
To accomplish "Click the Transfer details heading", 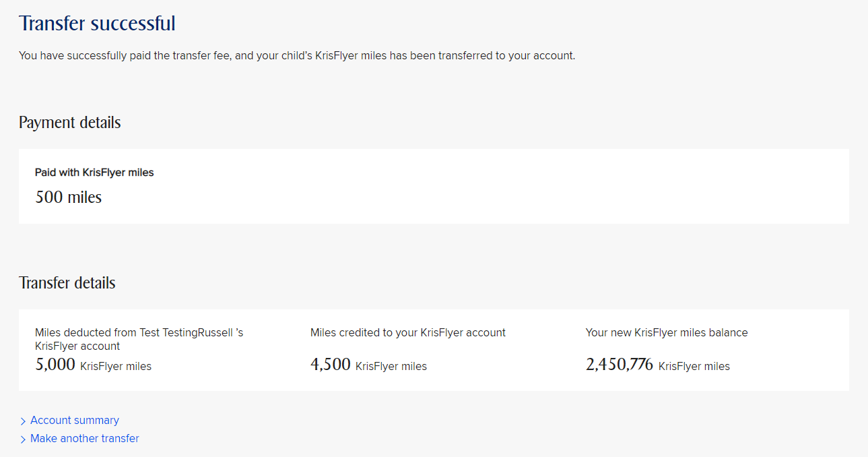I will click(67, 283).
